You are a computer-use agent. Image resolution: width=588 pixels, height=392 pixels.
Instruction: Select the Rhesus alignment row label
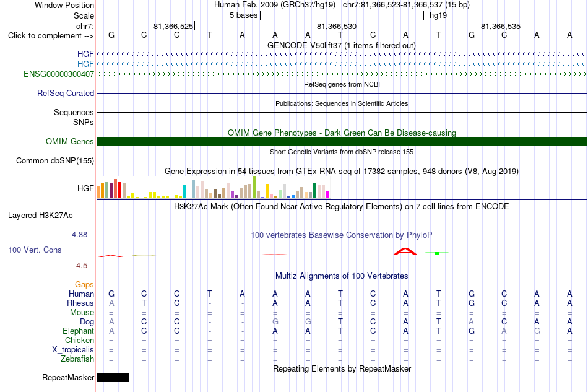(x=80, y=303)
